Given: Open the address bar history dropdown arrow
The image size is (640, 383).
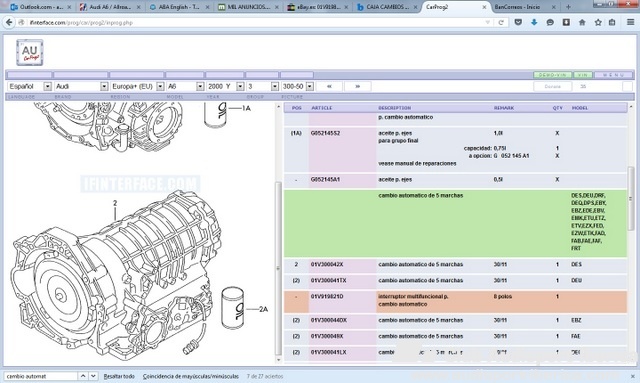Looking at the screenshot, I should (x=487, y=22).
